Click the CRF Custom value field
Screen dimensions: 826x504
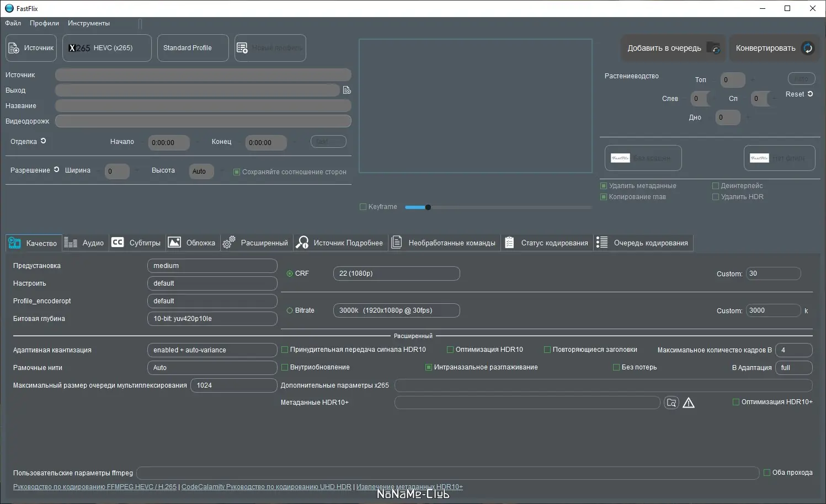pos(773,274)
